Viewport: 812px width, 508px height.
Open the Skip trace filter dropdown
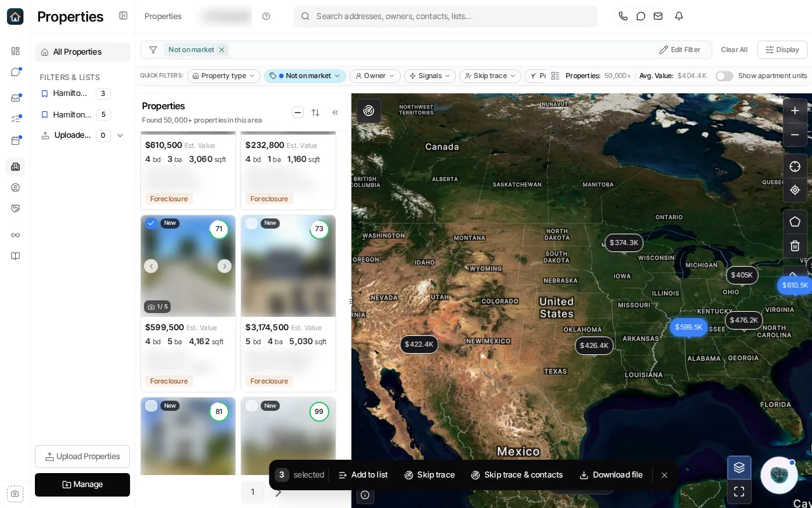490,76
